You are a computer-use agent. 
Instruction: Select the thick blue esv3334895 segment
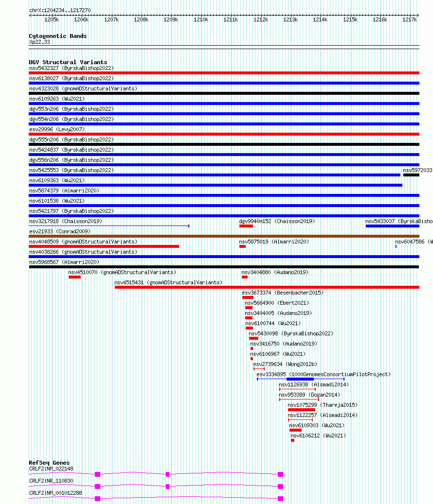tap(300, 379)
